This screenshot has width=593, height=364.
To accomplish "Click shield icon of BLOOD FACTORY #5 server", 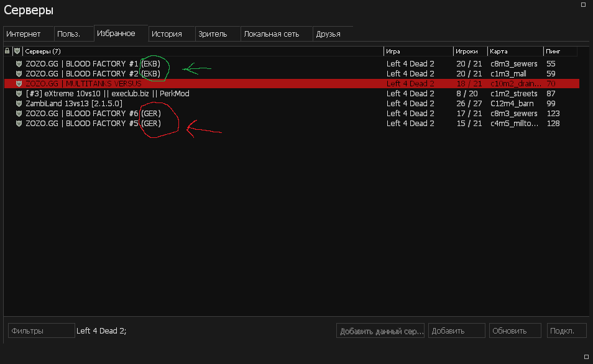I will [19, 124].
